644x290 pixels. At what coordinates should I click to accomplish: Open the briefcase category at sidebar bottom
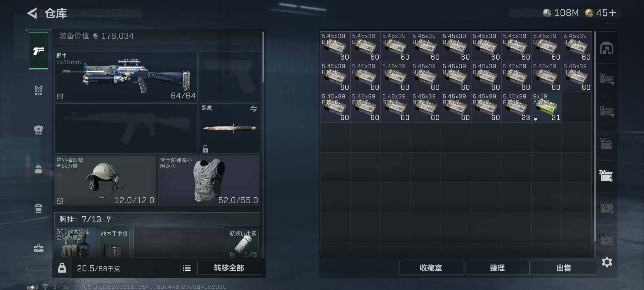[38, 248]
